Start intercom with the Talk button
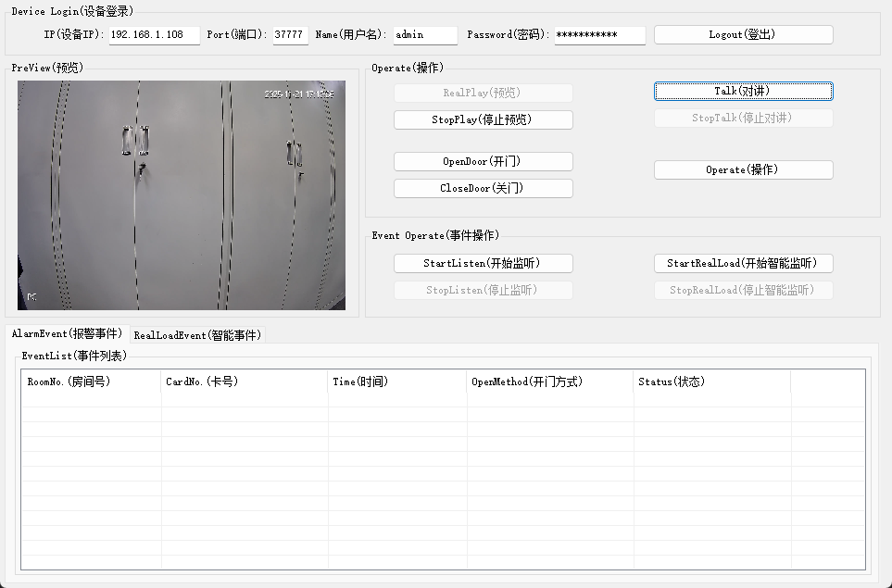 coord(743,91)
